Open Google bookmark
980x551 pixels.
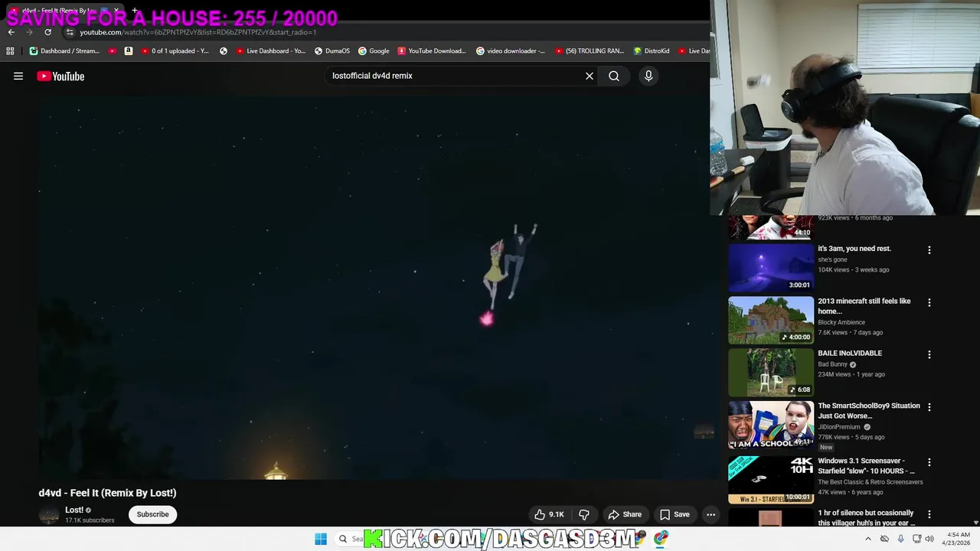374,51
